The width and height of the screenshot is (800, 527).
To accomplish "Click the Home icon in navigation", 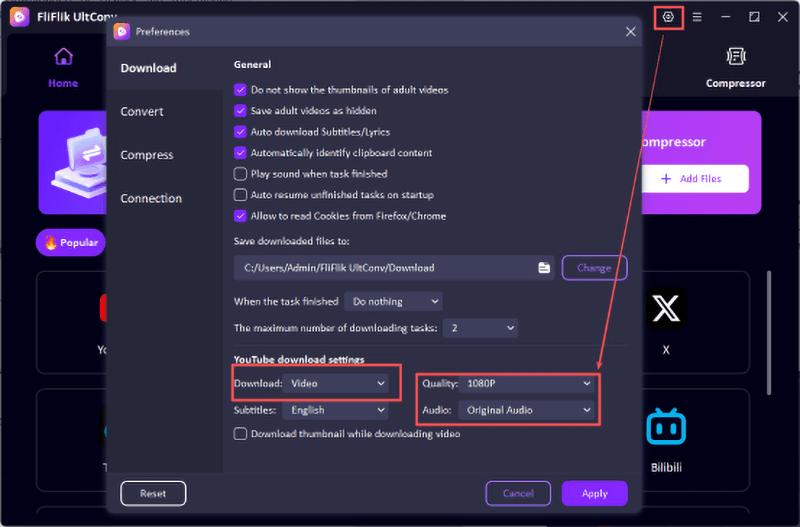I will point(63,57).
